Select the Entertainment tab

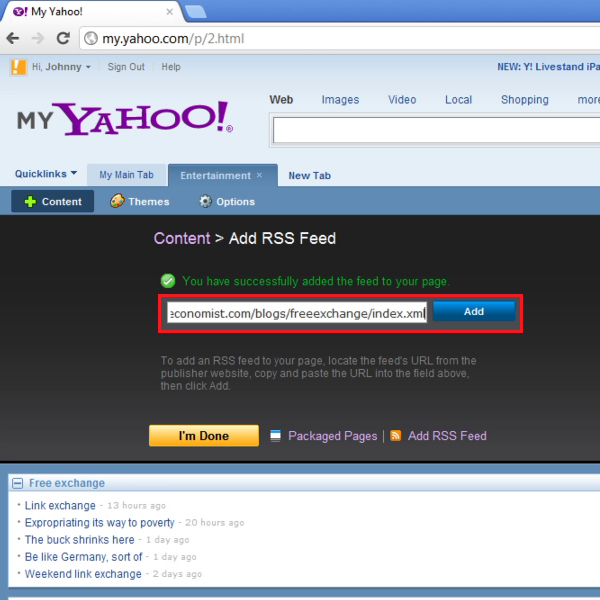[x=215, y=176]
